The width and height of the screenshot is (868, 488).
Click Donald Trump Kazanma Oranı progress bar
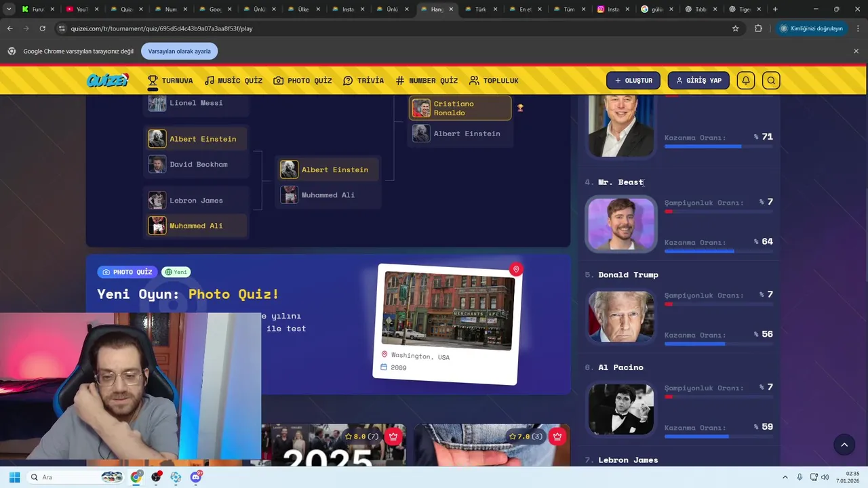pos(718,344)
